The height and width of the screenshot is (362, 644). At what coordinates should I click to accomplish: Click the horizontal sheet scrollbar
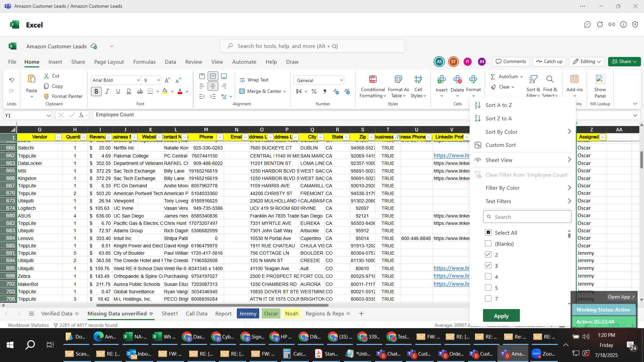[x=212, y=305]
